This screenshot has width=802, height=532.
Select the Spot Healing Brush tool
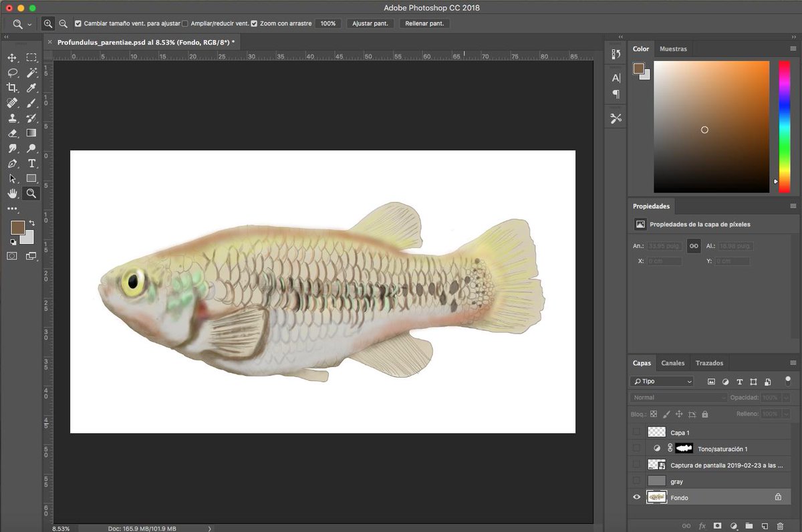[12, 103]
